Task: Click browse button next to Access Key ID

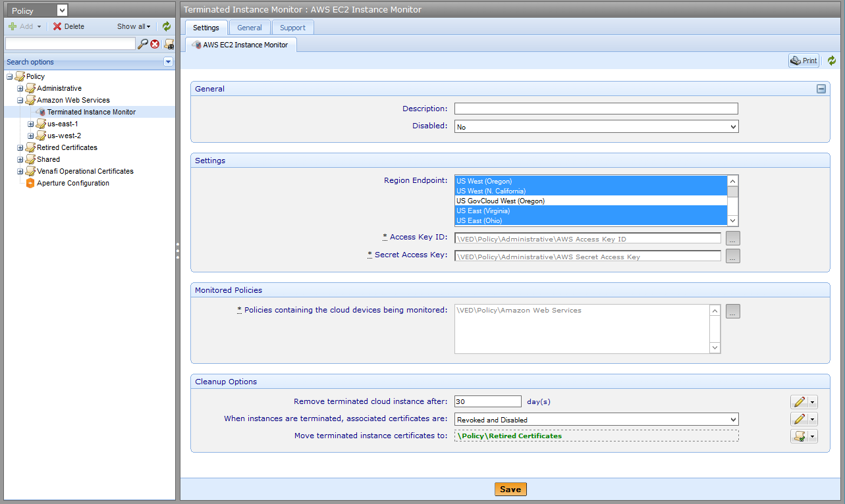Action: (732, 238)
